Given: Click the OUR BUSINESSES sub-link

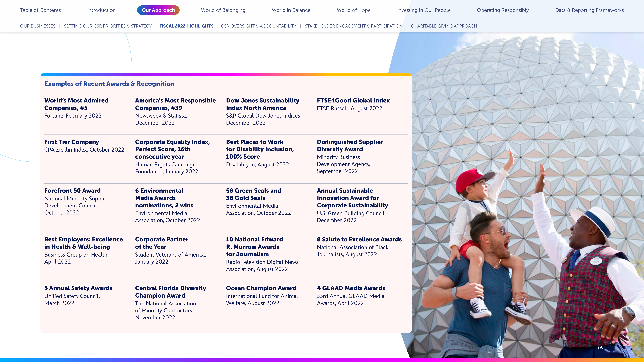Looking at the screenshot, I should [38, 26].
